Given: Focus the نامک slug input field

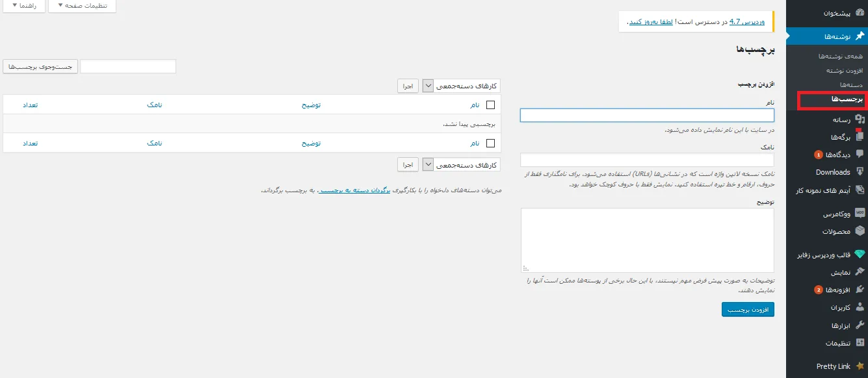Looking at the screenshot, I should (647, 160).
